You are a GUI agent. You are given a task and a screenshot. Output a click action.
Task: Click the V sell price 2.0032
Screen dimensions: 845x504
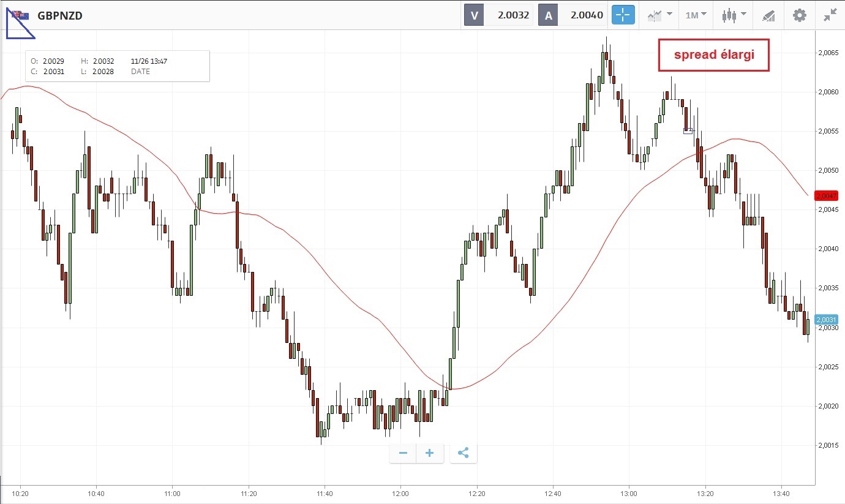[513, 15]
